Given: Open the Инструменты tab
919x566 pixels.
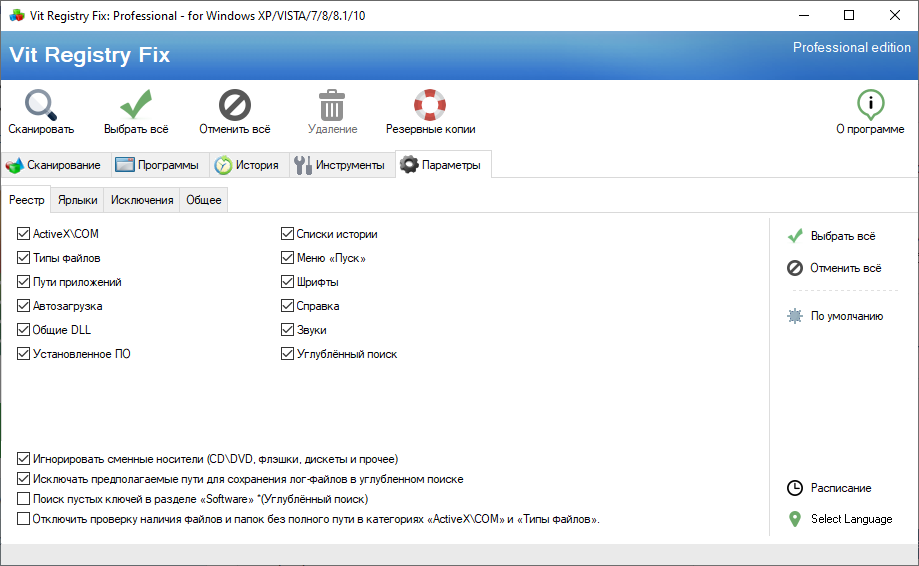Looking at the screenshot, I should tap(340, 165).
